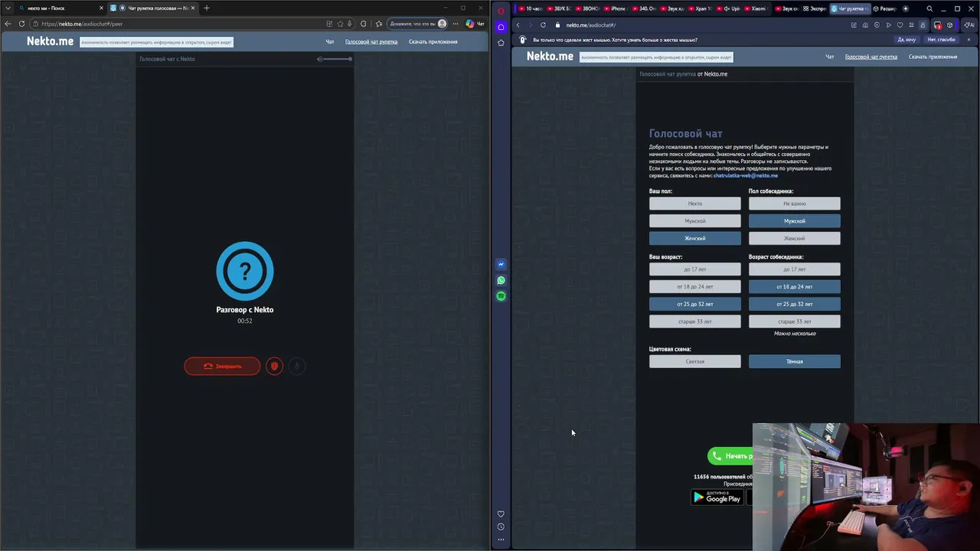Open new tab in Opera browser
980x551 pixels.
[906, 8]
